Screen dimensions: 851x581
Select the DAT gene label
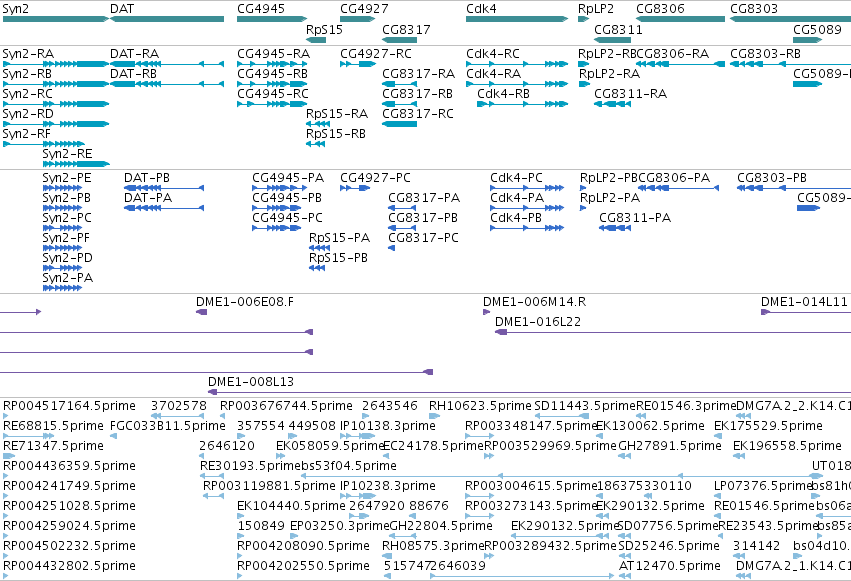(122, 9)
